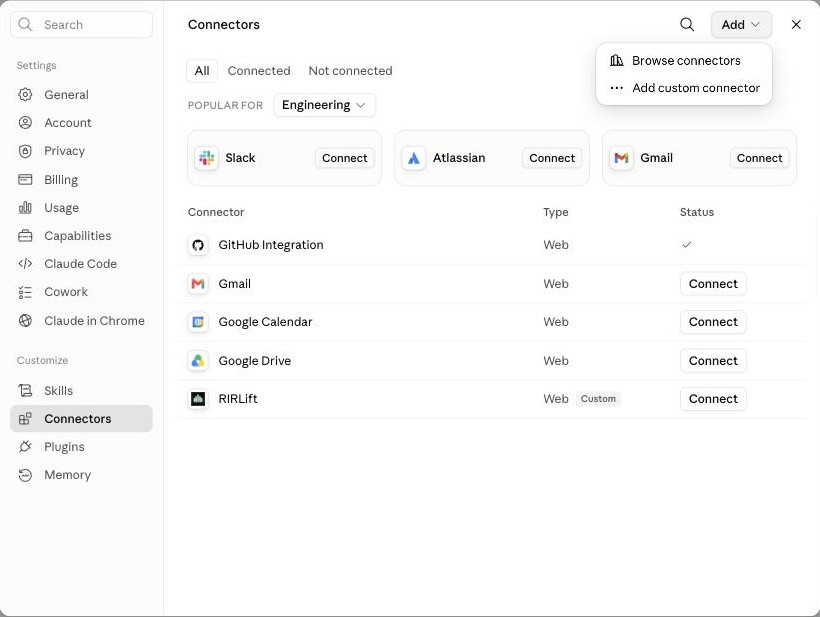Click the Capabilities briefcase icon
The image size is (820, 617).
(x=25, y=236)
